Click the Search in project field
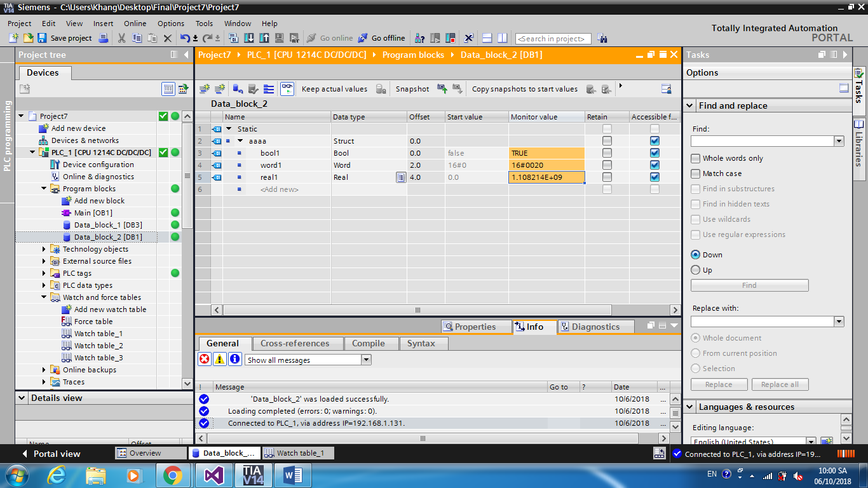Image resolution: width=868 pixels, height=488 pixels. click(552, 38)
